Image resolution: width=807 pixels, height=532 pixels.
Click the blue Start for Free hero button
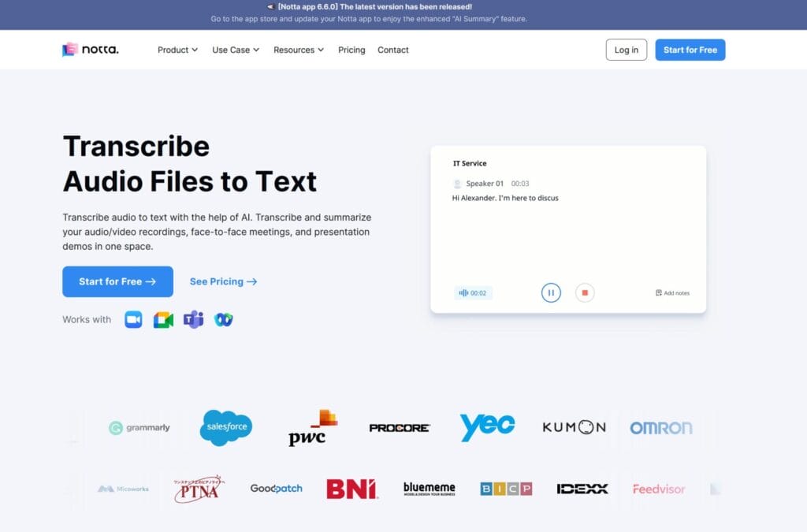tap(117, 281)
